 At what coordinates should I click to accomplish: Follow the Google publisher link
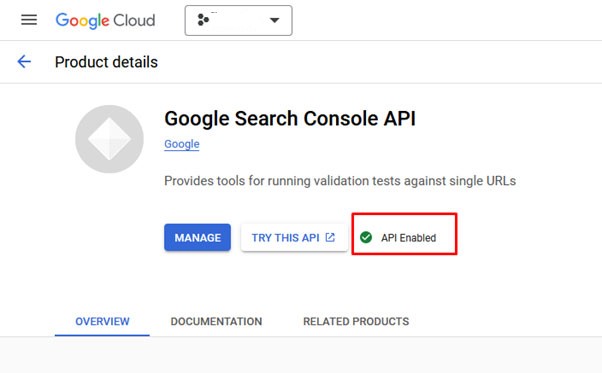182,144
